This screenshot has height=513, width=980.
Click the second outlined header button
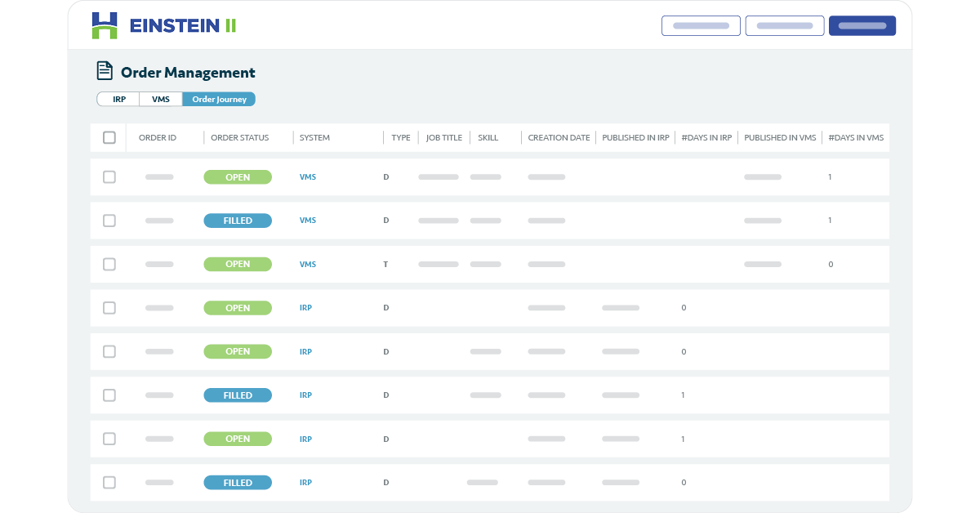(784, 26)
